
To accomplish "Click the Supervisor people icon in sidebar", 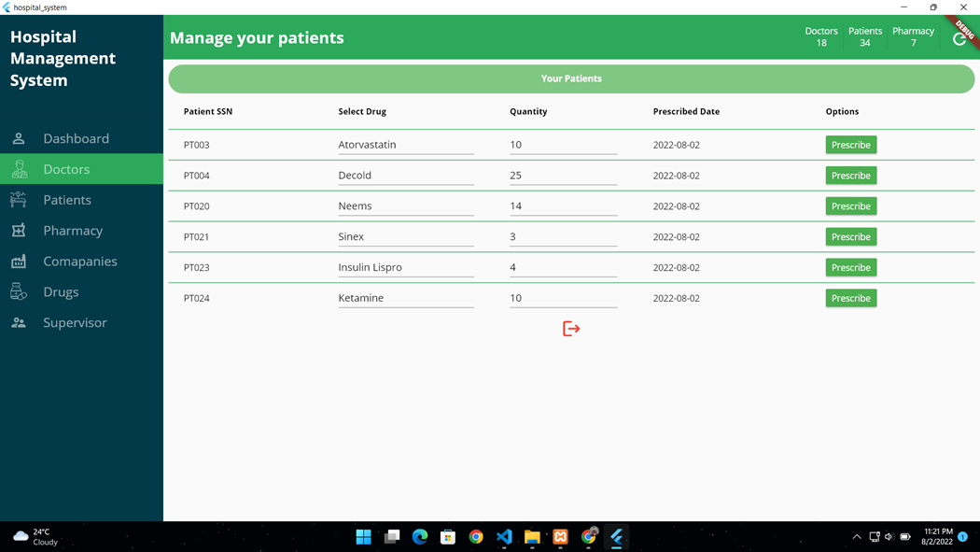I will [x=19, y=322].
